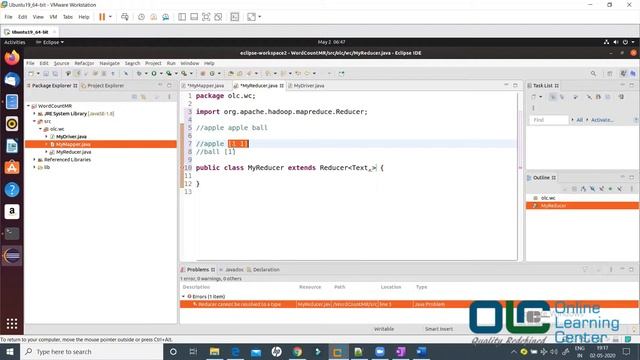Open Package Explorer view menu (three dots)
Viewport: 640px width, 360px height.
tap(169, 97)
